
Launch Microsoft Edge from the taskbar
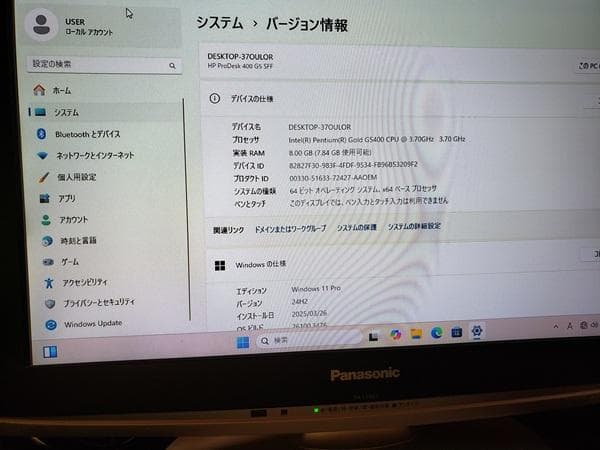coord(436,333)
